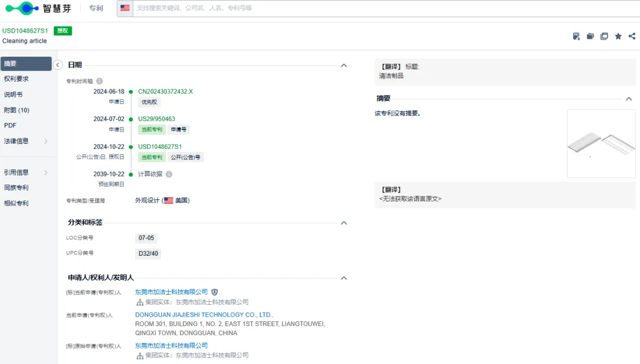Screen dimensions: 640x364
Task: Expand the 引用信息 submenu arrow
Action: coord(46,172)
